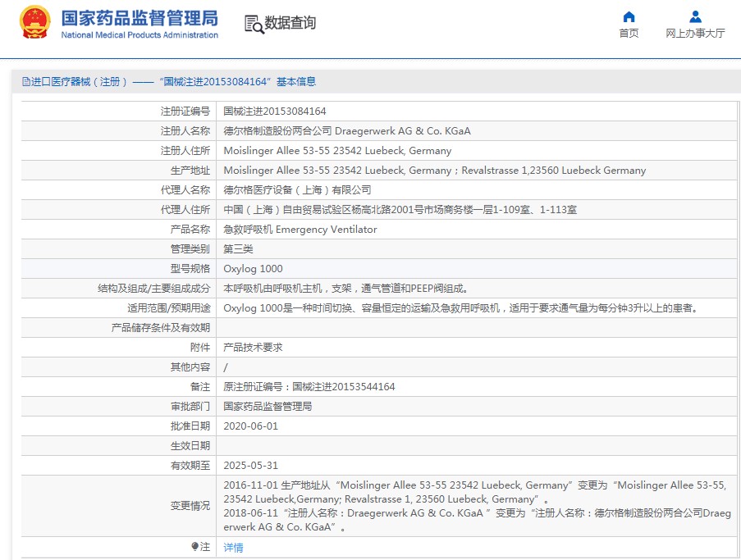741x560 pixels.
Task: Click the 生效日期 label
Action: [x=190, y=446]
